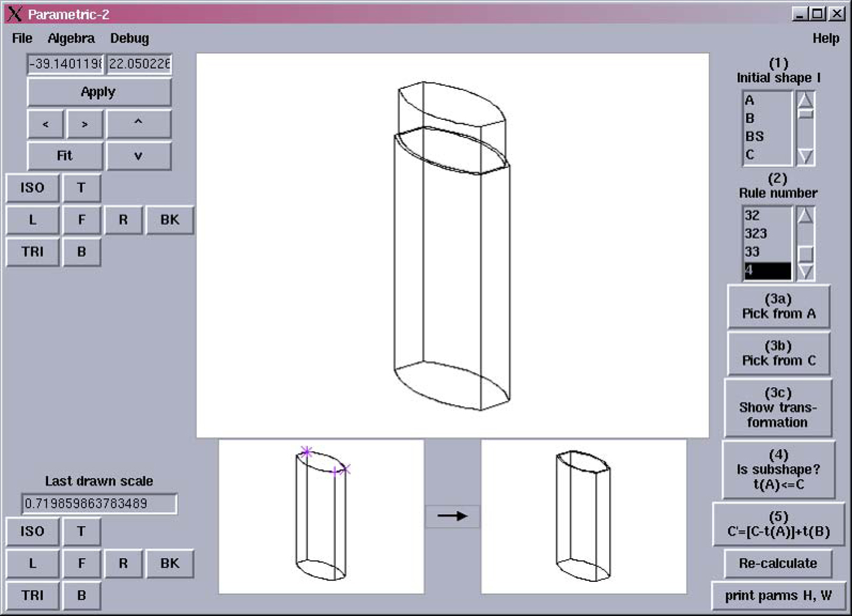Open the File menu

coord(22,38)
